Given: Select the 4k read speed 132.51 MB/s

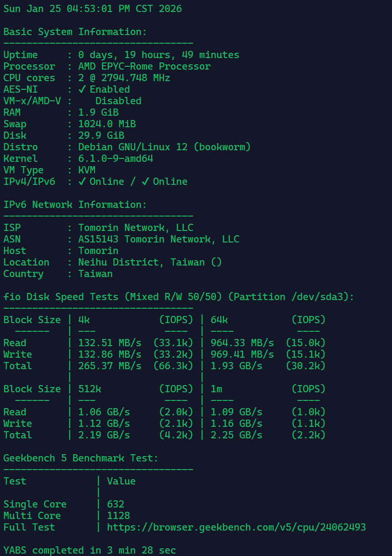Looking at the screenshot, I should [x=110, y=343].
